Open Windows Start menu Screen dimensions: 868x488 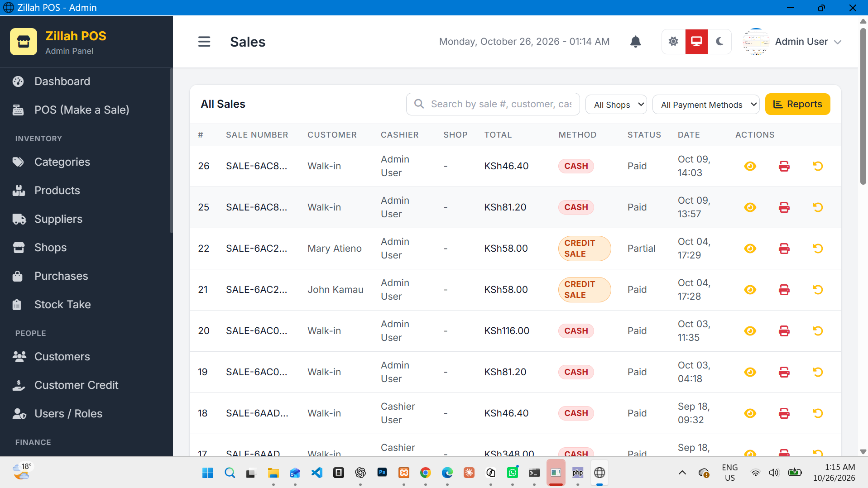(208, 473)
